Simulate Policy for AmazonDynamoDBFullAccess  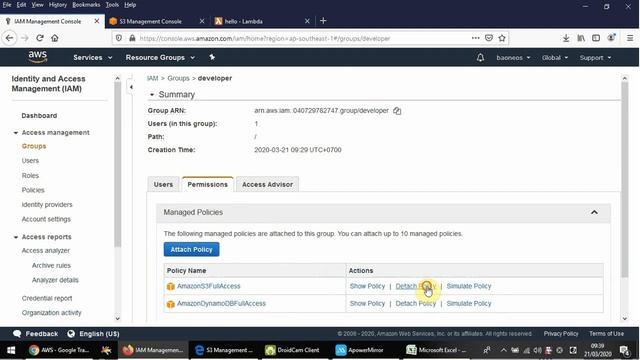click(x=469, y=304)
